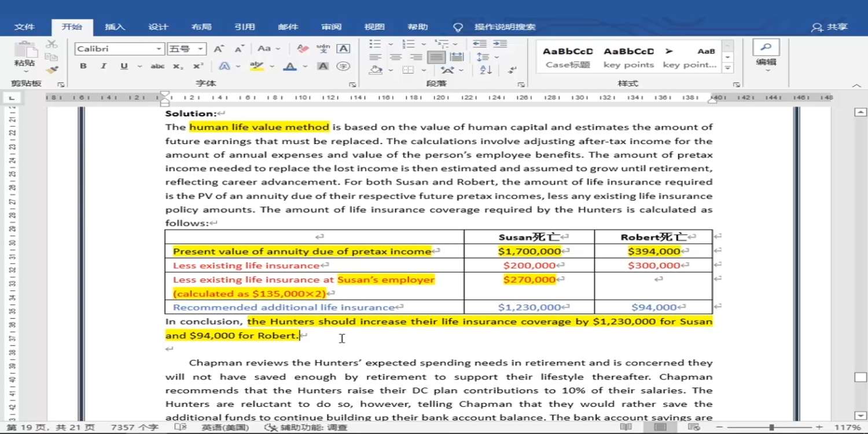This screenshot has width=868, height=434.
Task: Click the strikethrough abc icon
Action: (x=157, y=67)
